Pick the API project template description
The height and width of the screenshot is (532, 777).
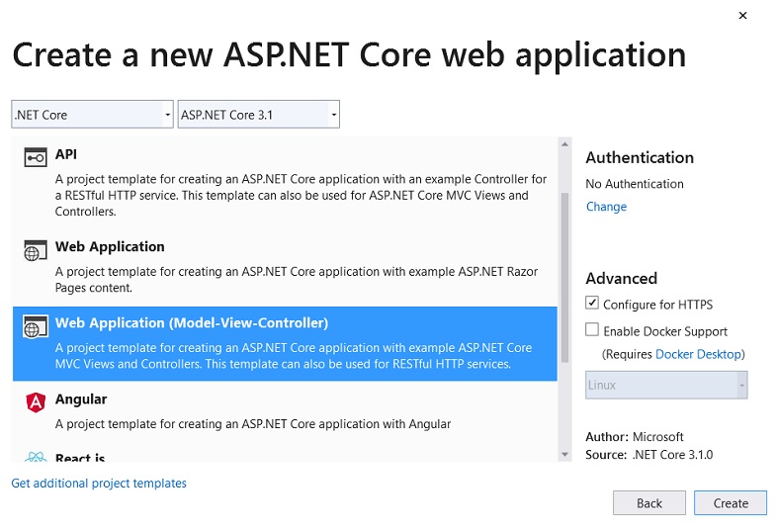click(x=301, y=195)
